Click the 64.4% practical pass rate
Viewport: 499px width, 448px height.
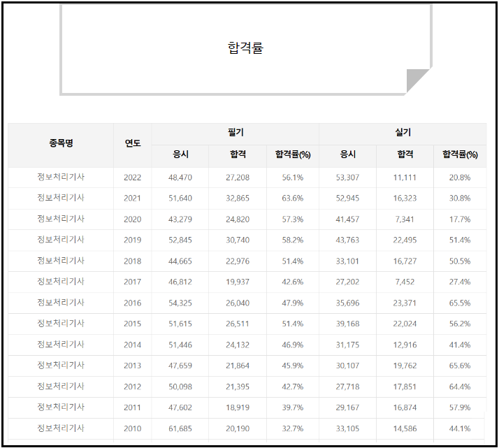tap(460, 387)
